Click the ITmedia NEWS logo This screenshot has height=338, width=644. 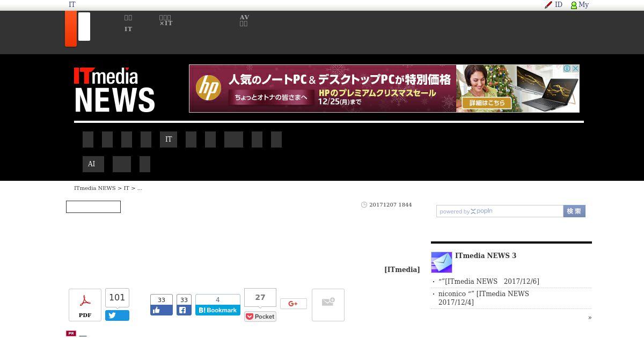point(114,90)
